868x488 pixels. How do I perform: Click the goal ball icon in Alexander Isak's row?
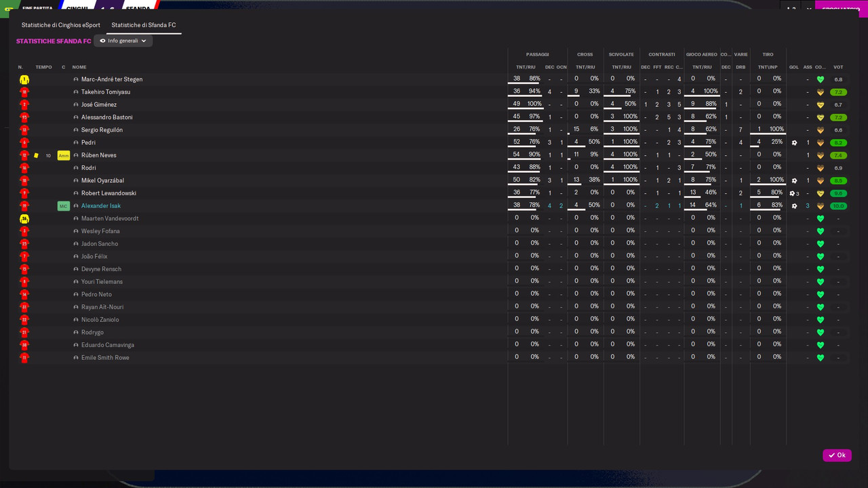pyautogui.click(x=794, y=206)
